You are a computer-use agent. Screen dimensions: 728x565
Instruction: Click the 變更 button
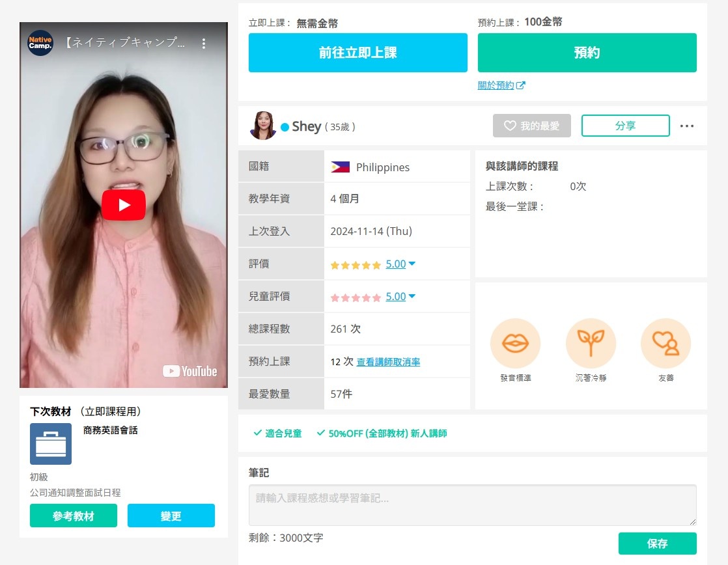coord(171,516)
